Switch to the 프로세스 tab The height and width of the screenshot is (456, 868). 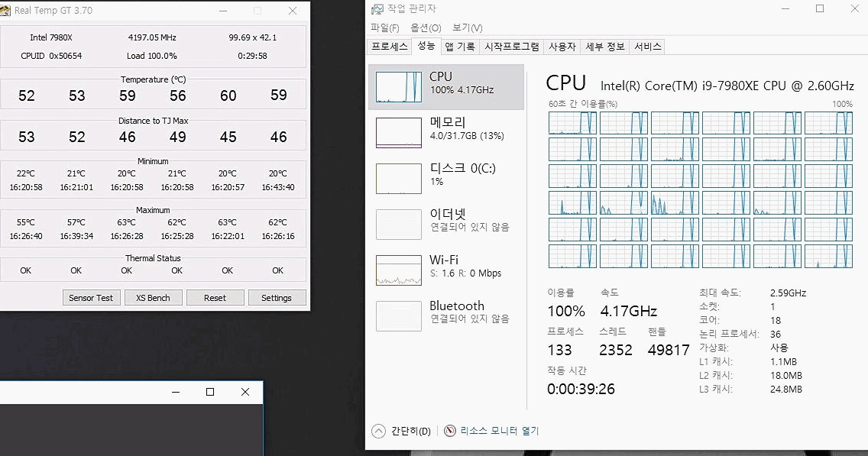click(x=389, y=47)
